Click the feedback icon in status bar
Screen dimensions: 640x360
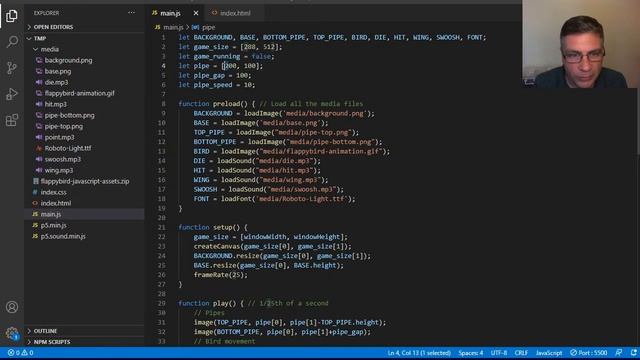pos(619,353)
